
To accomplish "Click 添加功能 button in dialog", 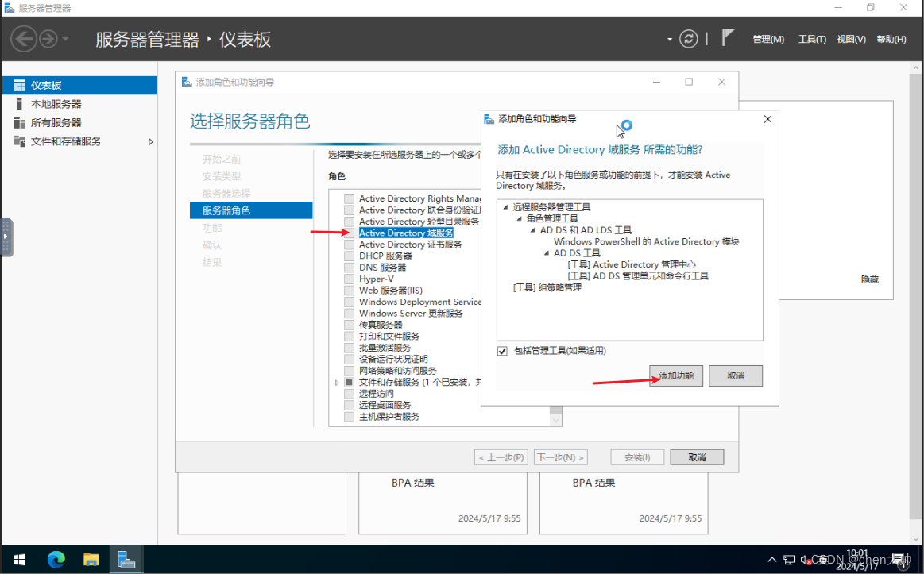I will [x=676, y=376].
